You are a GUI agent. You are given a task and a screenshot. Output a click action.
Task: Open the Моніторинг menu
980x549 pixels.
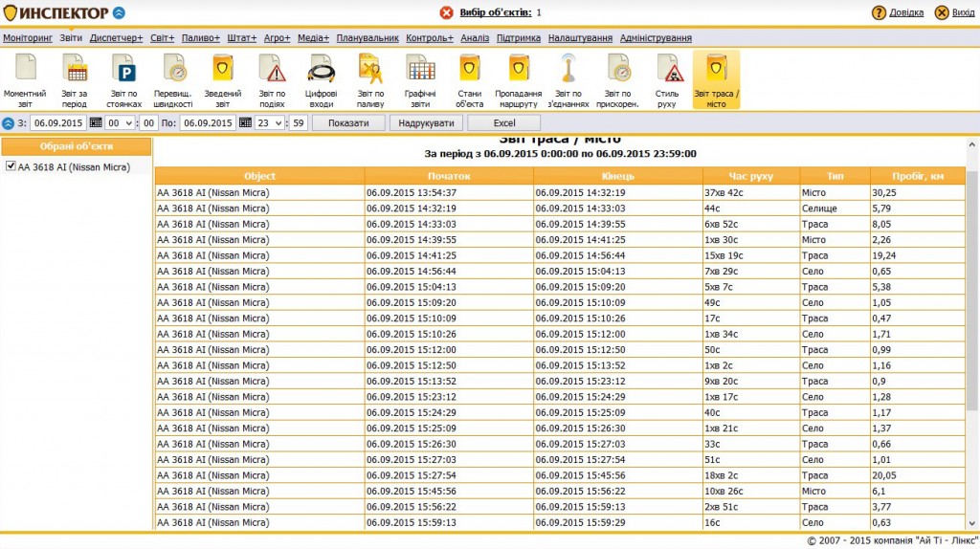coord(28,38)
